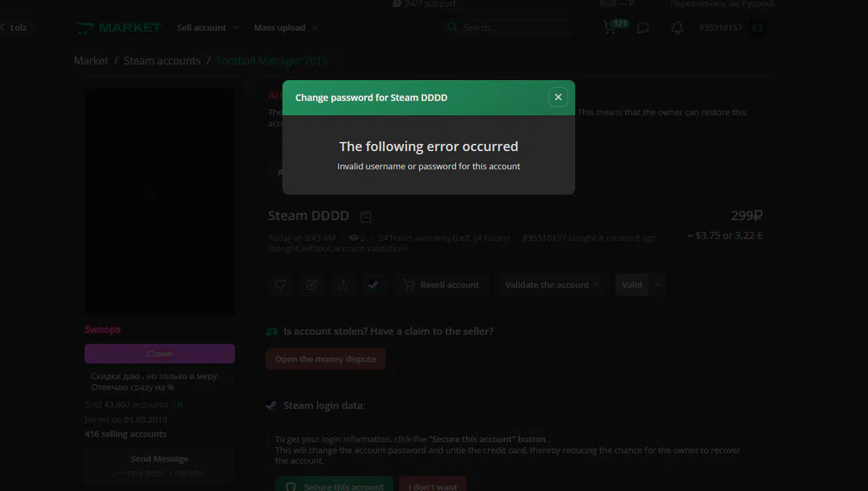Click the 416 selling accounts link
The image size is (868, 491).
[126, 434]
